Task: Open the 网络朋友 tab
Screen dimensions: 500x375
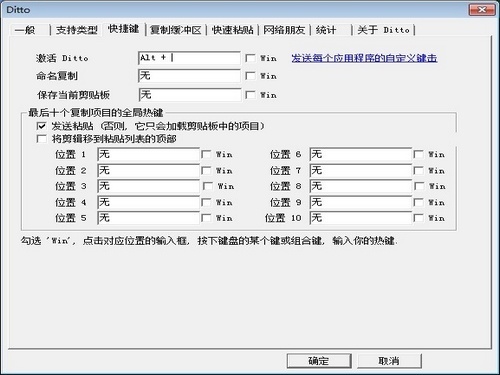Action: (284, 30)
